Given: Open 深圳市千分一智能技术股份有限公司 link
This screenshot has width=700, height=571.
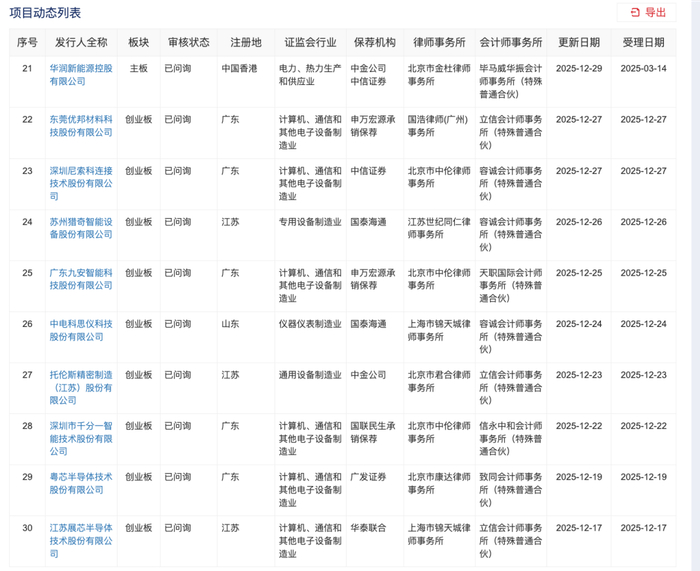Looking at the screenshot, I should pyautogui.click(x=81, y=438).
